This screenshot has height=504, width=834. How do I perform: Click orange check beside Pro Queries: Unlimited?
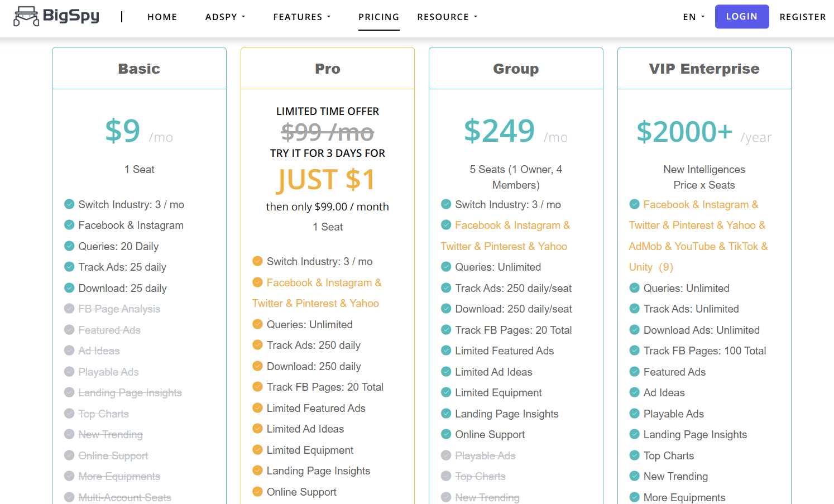[257, 324]
